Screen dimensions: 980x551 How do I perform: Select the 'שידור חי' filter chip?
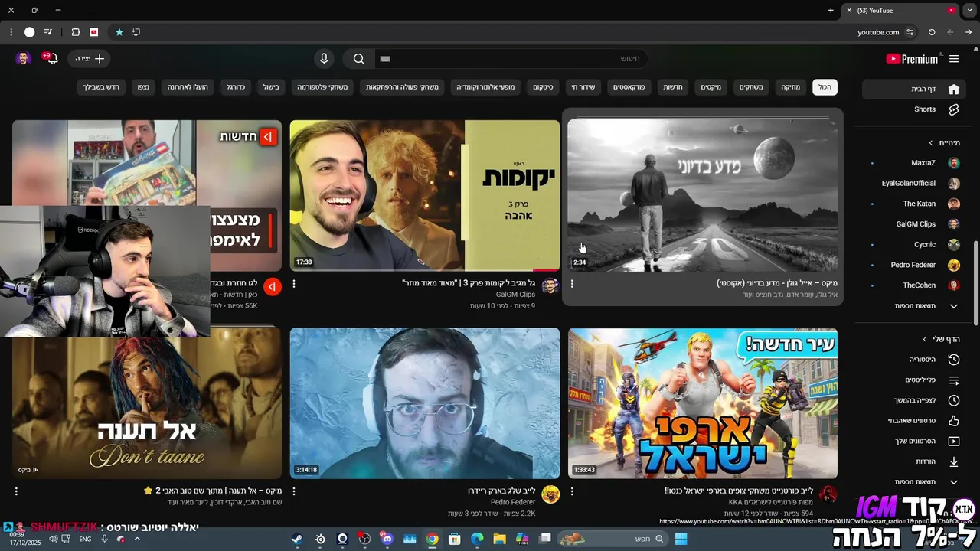point(584,87)
